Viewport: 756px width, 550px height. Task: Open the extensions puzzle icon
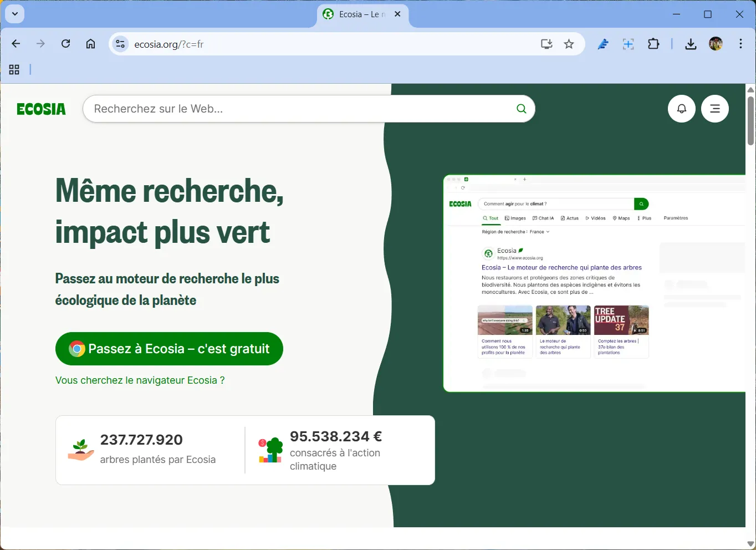pos(653,44)
